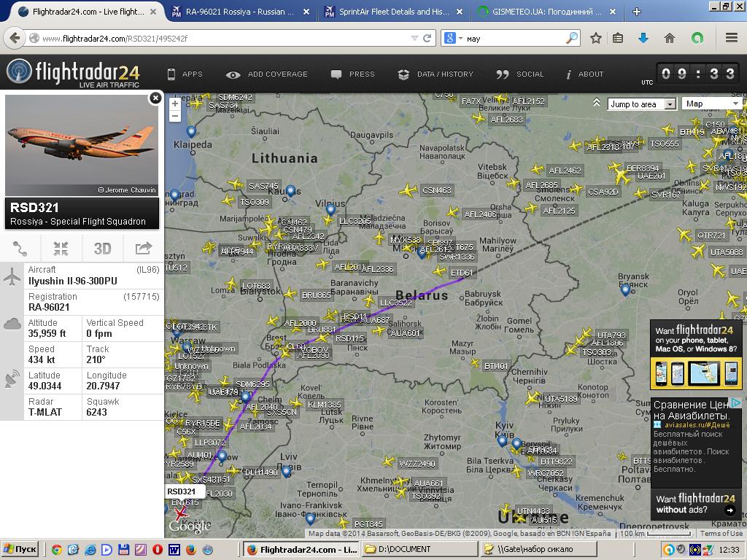Show the flight route with the path icon
The width and height of the screenshot is (747, 560).
coord(20,249)
